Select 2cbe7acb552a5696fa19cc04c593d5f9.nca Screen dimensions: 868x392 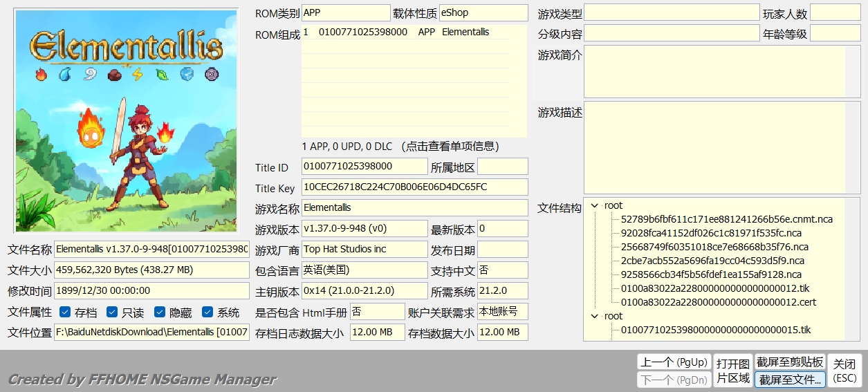click(713, 261)
